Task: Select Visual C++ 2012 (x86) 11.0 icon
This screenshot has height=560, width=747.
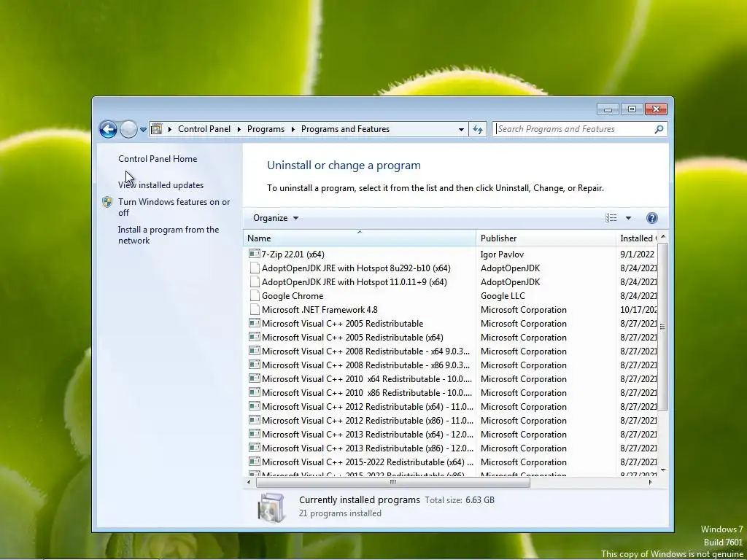Action: coord(255,419)
